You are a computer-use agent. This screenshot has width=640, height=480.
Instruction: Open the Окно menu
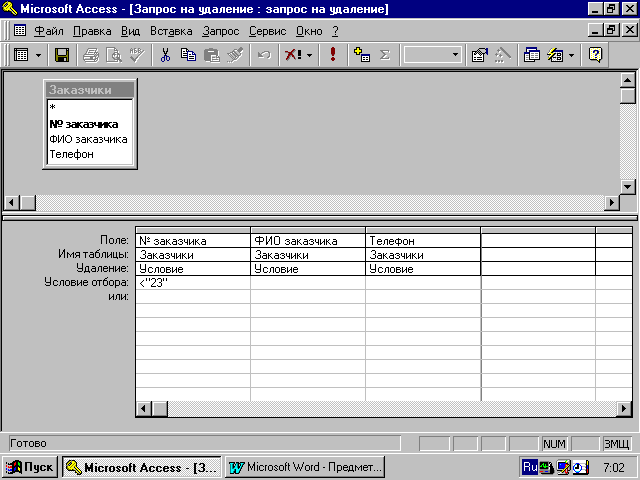pyautogui.click(x=309, y=31)
